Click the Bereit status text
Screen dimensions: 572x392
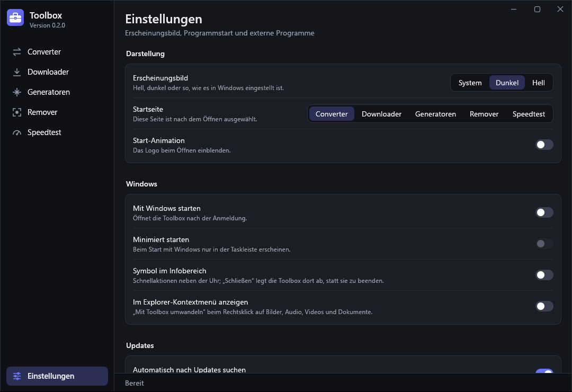point(134,383)
